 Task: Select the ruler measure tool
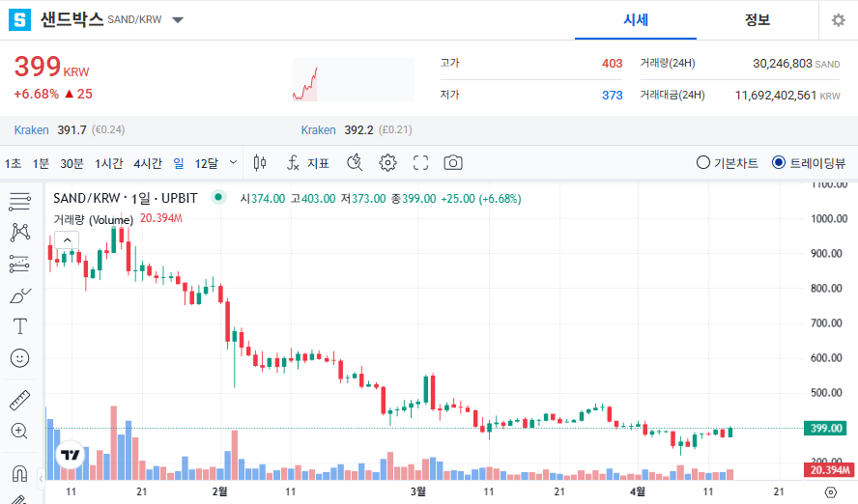click(19, 400)
